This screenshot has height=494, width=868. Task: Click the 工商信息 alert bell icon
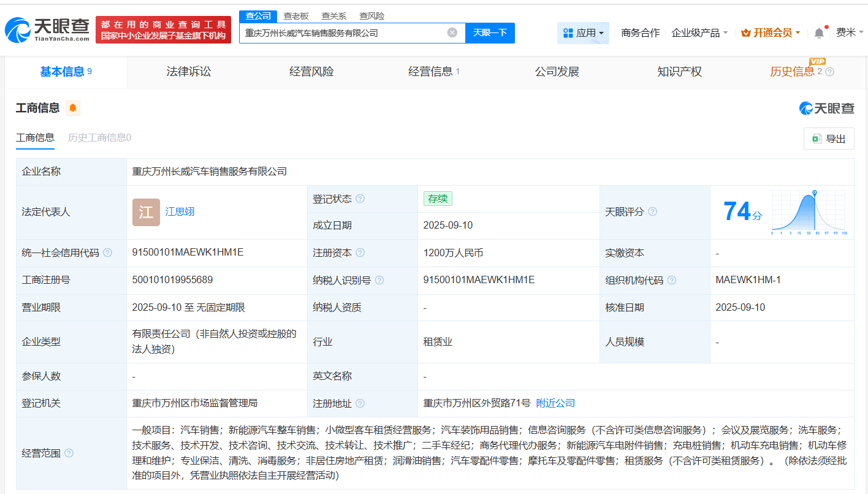click(72, 108)
